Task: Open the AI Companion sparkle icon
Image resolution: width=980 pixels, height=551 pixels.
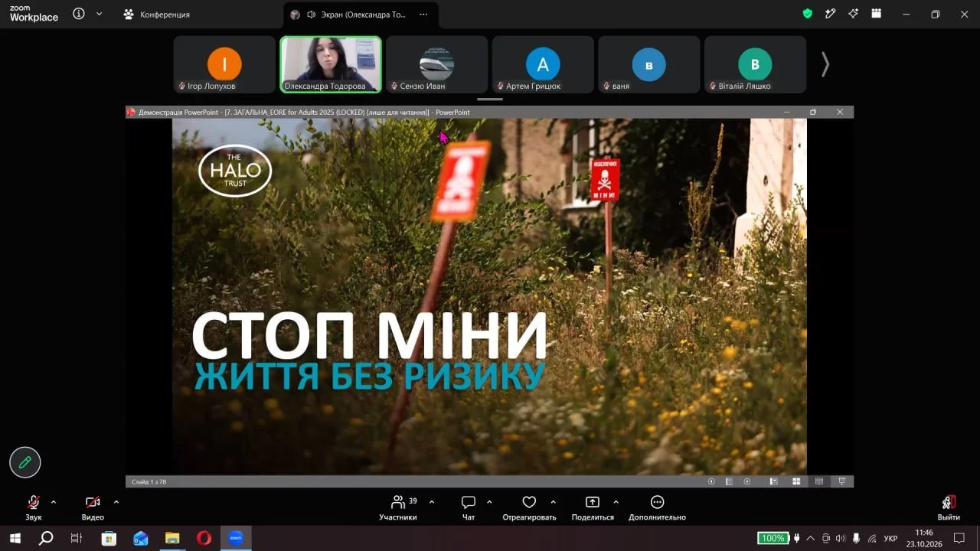Action: (853, 14)
